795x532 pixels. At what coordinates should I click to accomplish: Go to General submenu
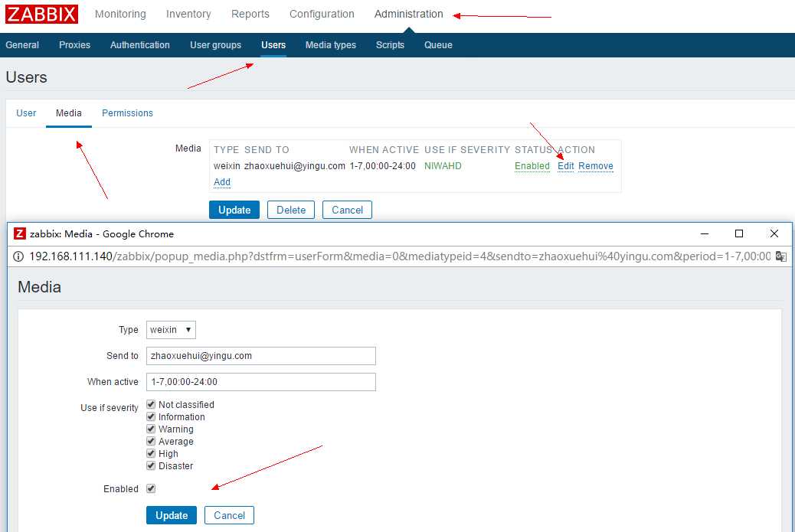click(x=22, y=45)
